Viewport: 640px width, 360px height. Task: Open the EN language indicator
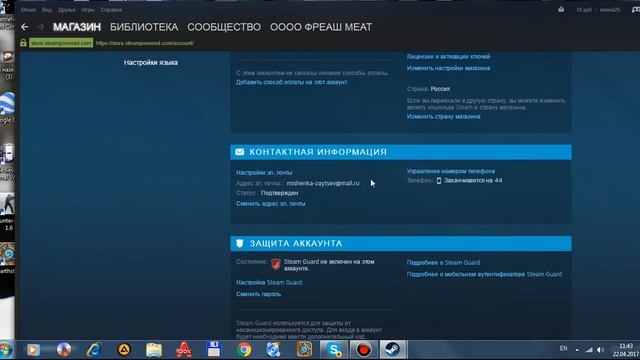pos(564,349)
